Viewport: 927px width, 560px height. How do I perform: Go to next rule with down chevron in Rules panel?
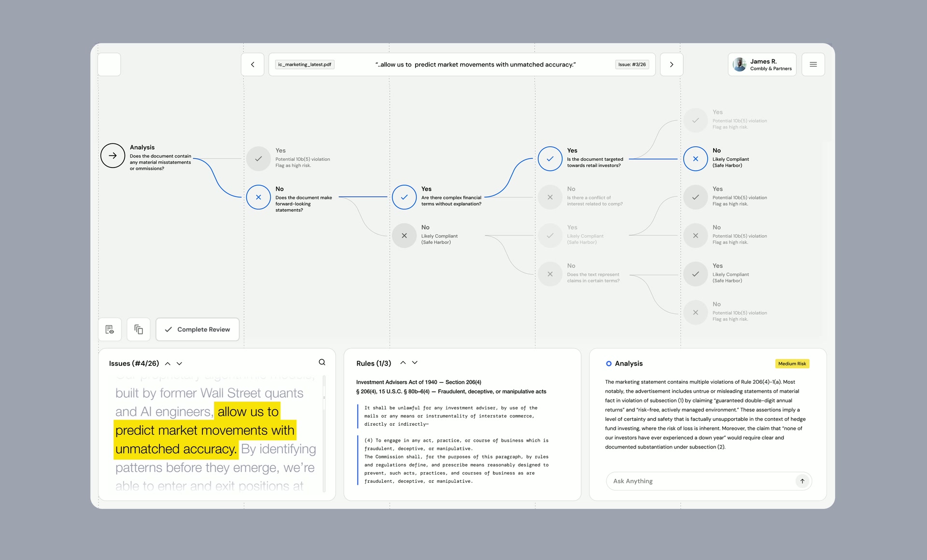(x=414, y=363)
